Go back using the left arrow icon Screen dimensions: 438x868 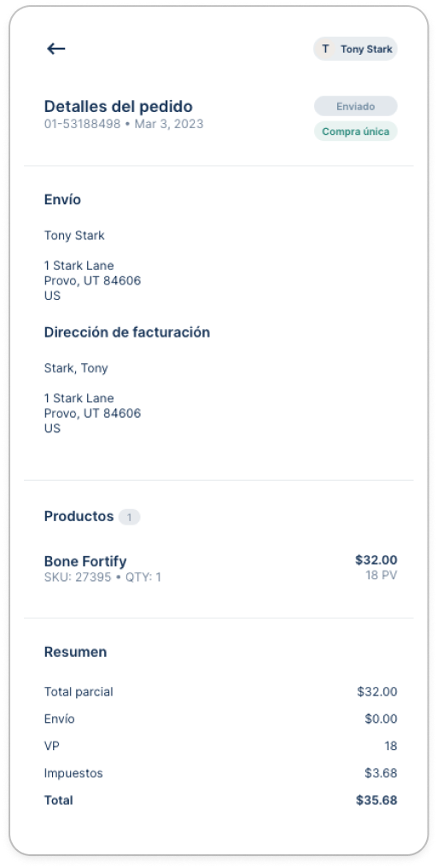coord(55,49)
